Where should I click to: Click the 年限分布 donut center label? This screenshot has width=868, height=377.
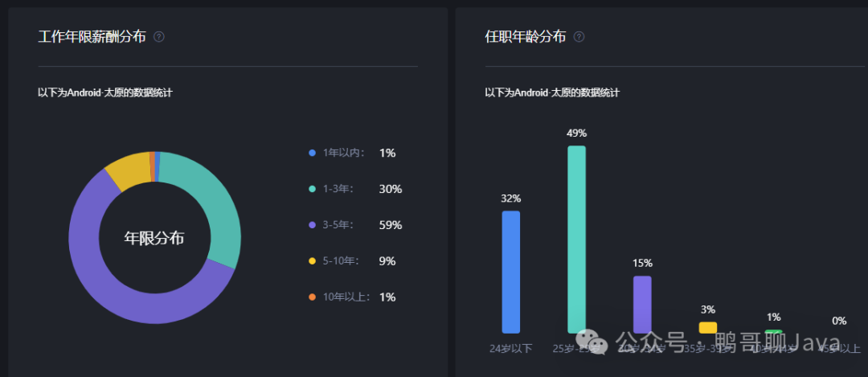(154, 238)
